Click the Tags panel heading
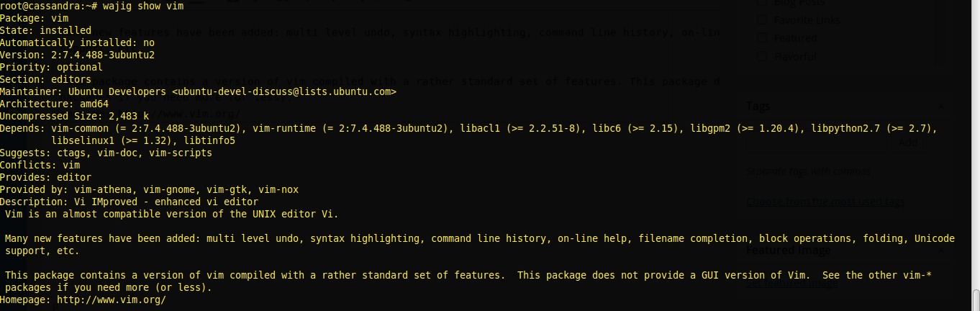 (x=758, y=107)
